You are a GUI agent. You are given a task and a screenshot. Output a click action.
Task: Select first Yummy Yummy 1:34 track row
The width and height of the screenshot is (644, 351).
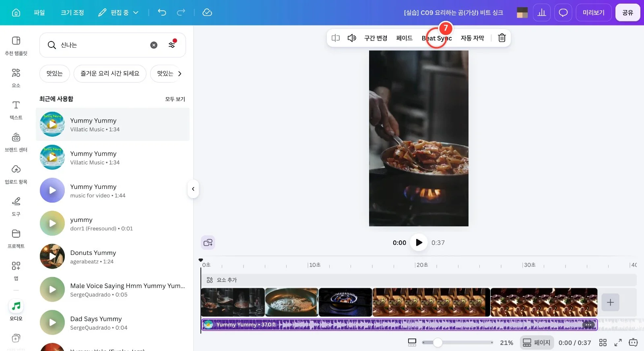[x=113, y=124]
